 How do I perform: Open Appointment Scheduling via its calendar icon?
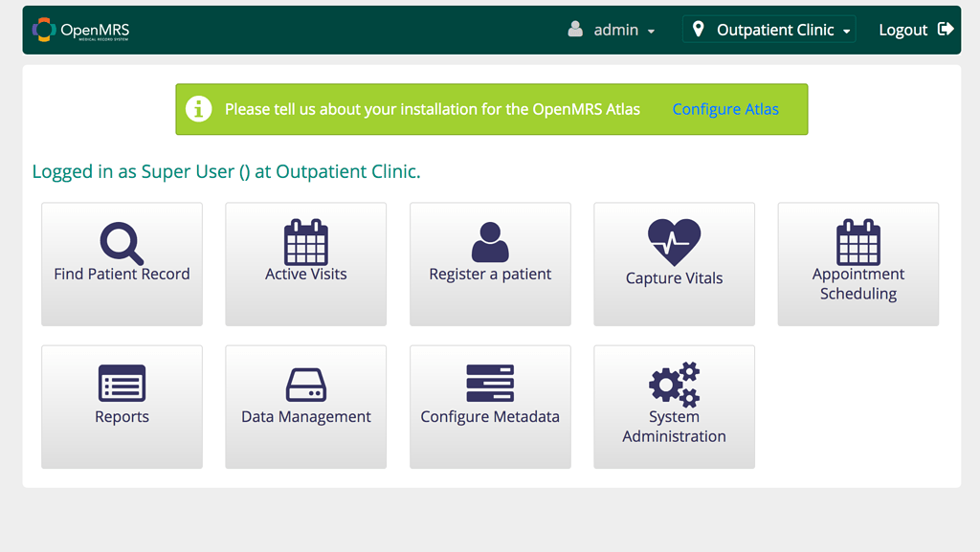pos(857,243)
